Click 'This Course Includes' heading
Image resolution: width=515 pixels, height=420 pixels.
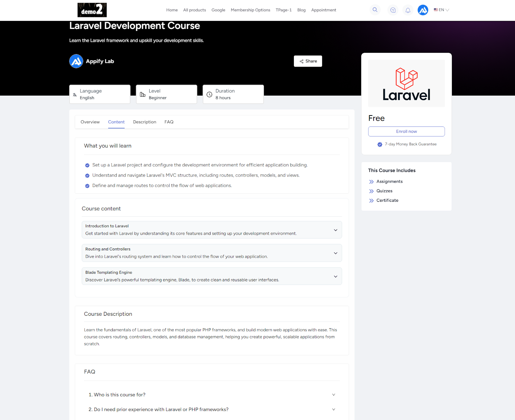392,171
